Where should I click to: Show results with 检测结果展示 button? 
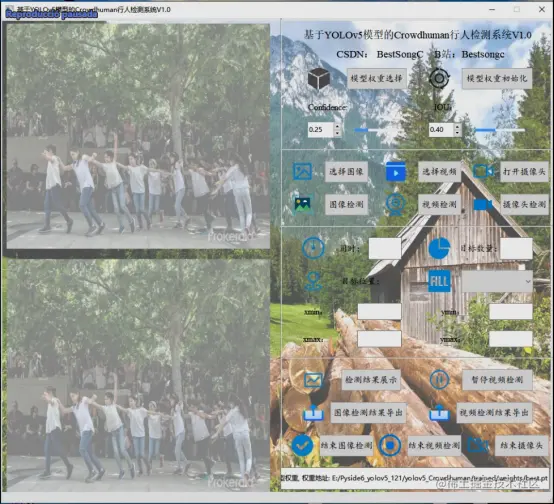(x=371, y=380)
